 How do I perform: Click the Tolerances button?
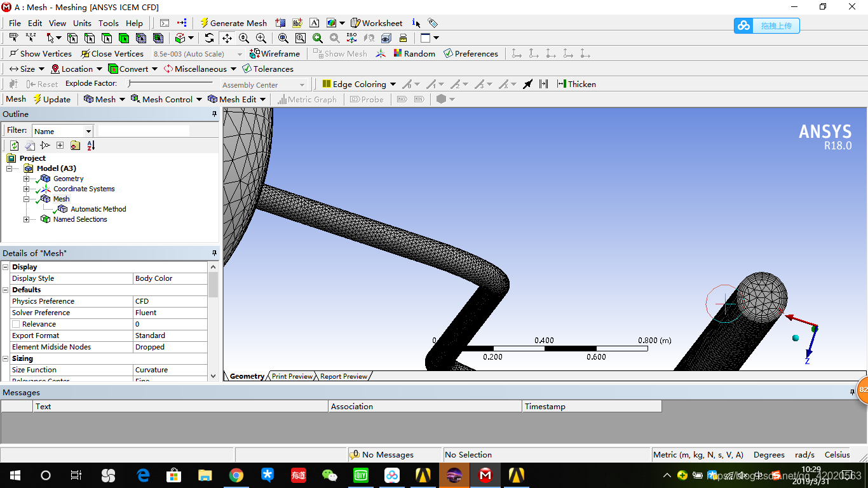point(268,69)
